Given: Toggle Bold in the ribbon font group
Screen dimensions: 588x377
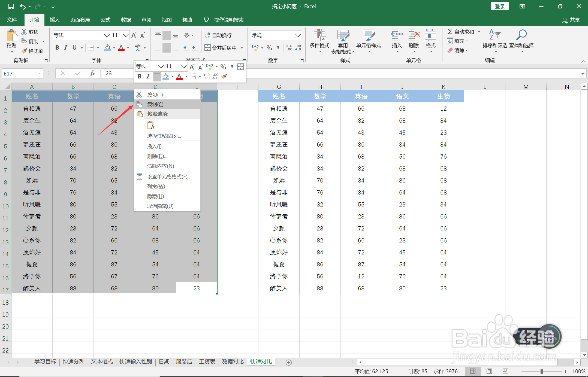Looking at the screenshot, I should 57,48.
